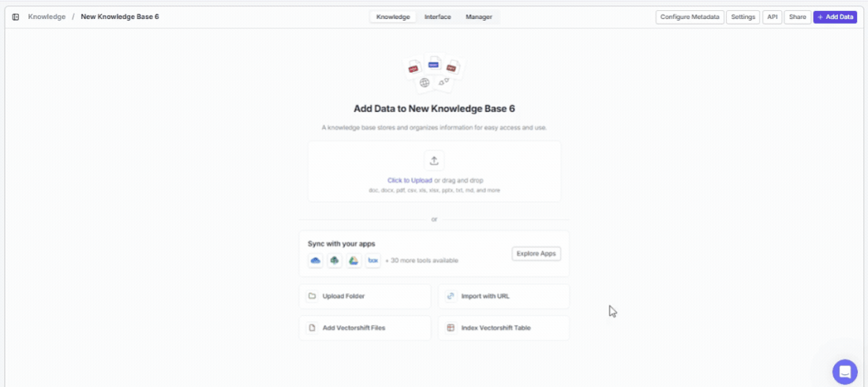Switch to the Manager tab

click(x=479, y=17)
